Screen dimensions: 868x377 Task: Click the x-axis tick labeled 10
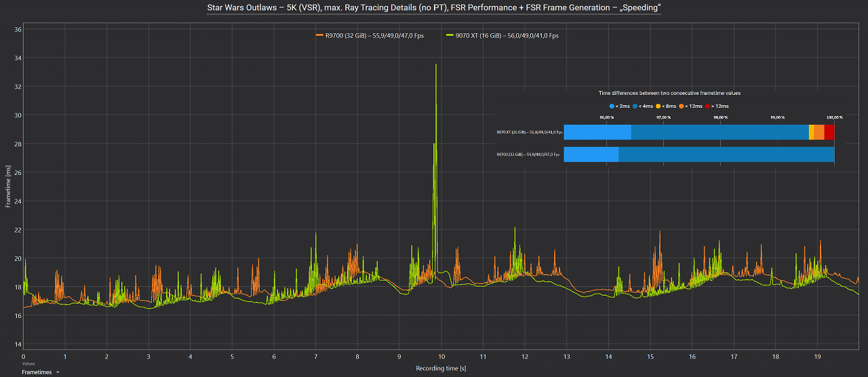coord(441,356)
